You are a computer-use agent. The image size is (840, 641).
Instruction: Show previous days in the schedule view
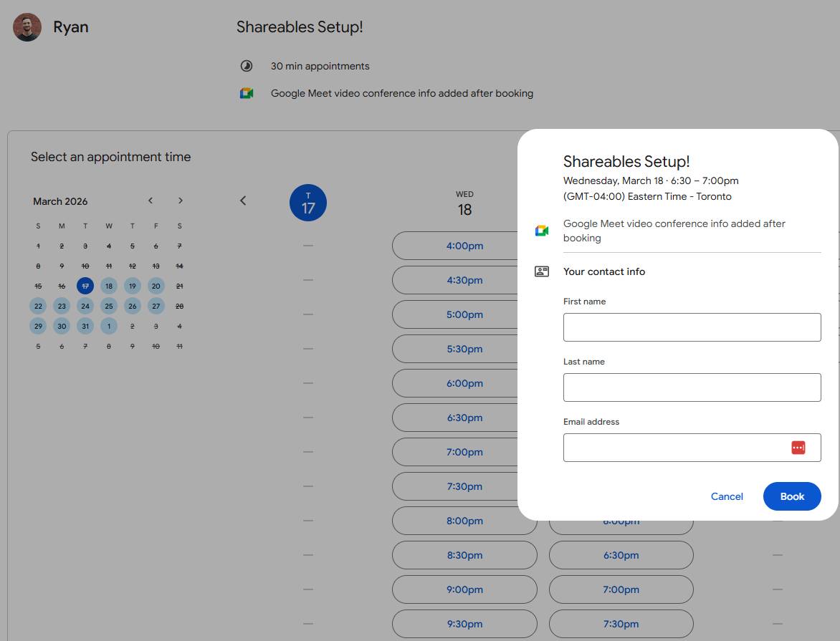tap(243, 201)
